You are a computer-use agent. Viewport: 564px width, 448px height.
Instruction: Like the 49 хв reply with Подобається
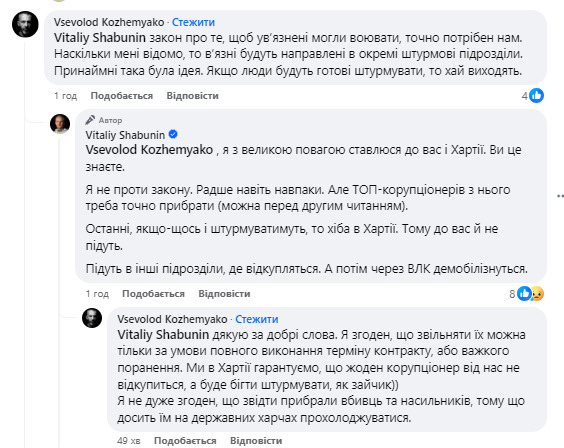(185, 441)
